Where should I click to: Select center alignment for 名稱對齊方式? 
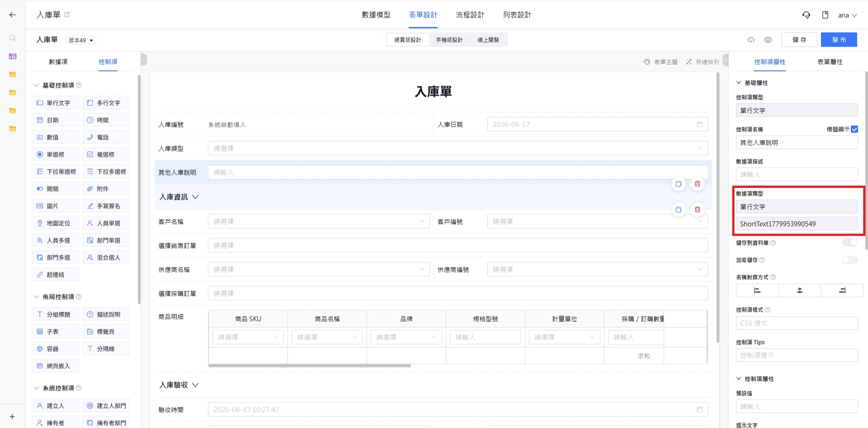(799, 291)
